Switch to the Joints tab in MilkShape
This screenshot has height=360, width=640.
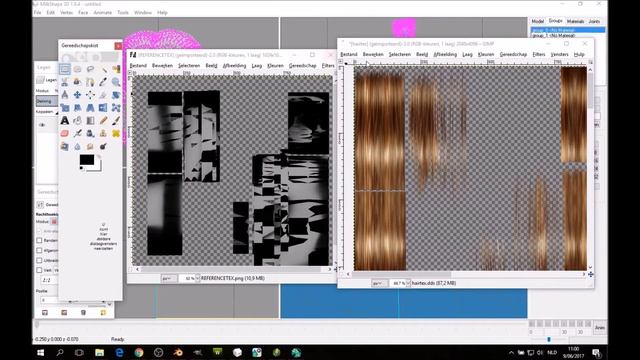(x=594, y=21)
